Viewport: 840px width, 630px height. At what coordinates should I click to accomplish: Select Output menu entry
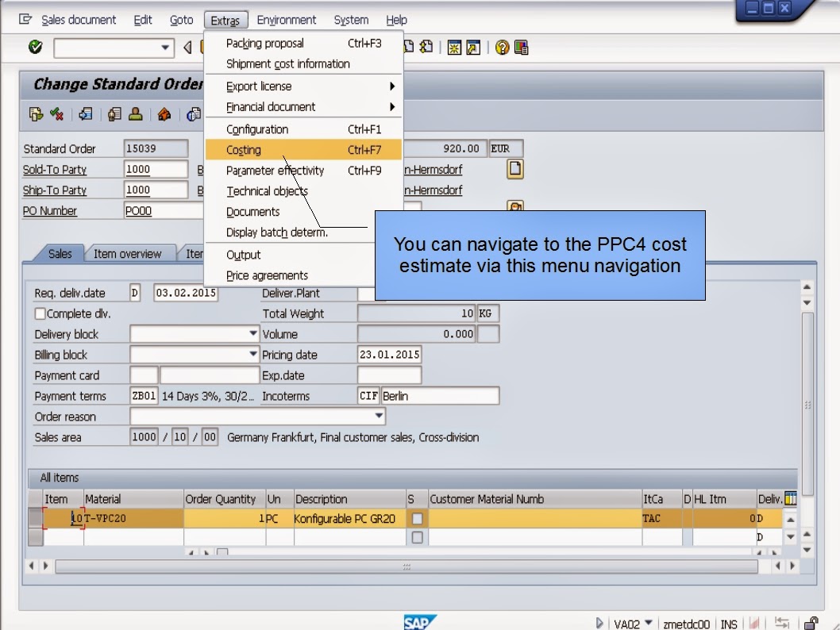click(x=290, y=255)
